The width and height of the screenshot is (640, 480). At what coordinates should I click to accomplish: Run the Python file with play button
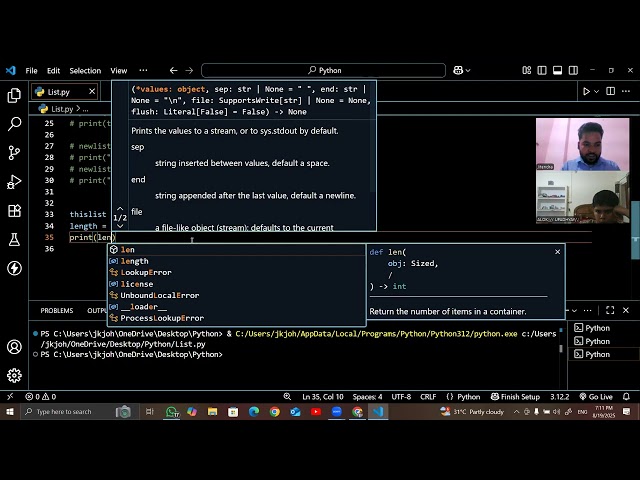[586, 91]
